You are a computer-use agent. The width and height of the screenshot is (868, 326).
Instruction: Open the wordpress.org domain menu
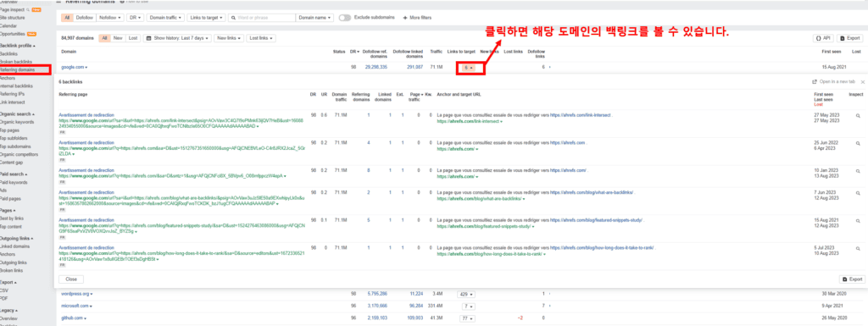pyautogui.click(x=77, y=294)
